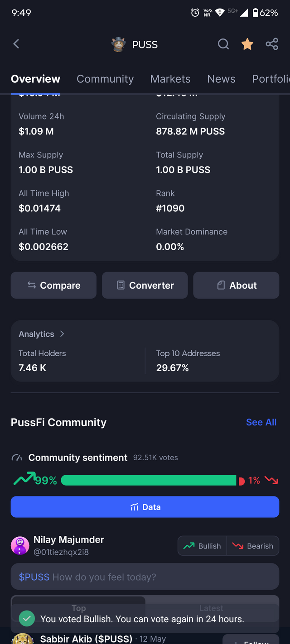Tap See All community link
Viewport: 290px width, 644px height.
click(261, 422)
